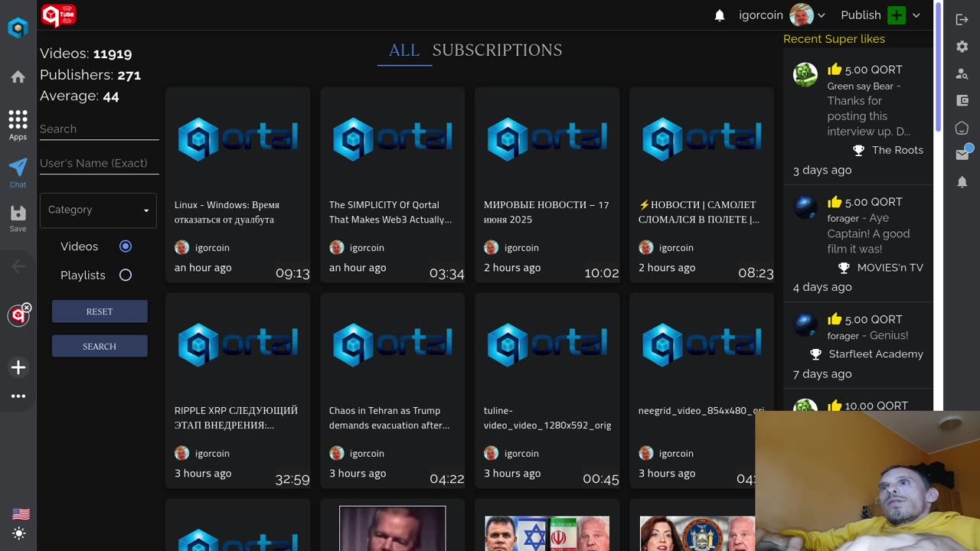Click igorcoin publisher link under МИРОВЫЕ НОВОСТИ video
The height and width of the screenshot is (551, 980).
tap(521, 248)
